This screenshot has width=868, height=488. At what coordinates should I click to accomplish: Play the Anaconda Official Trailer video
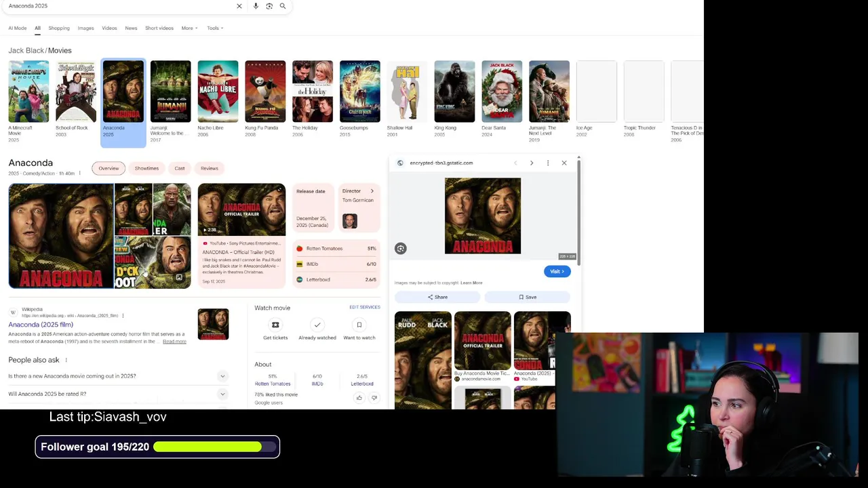[x=241, y=209]
